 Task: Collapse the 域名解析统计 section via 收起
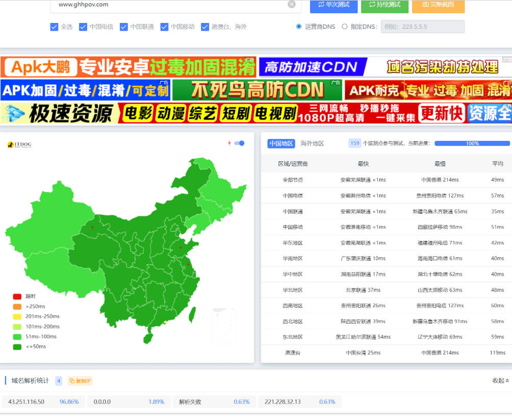click(500, 381)
